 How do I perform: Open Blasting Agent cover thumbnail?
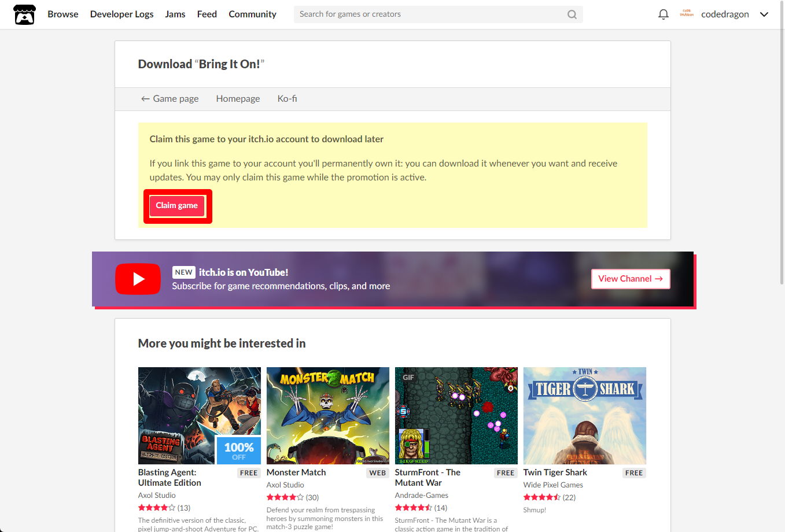coord(200,416)
